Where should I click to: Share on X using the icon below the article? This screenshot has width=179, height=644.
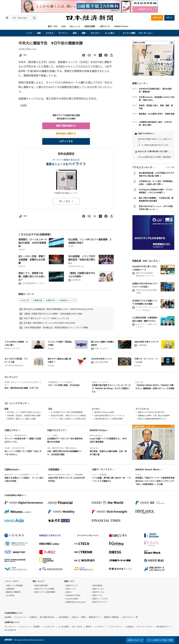[x=100, y=216]
